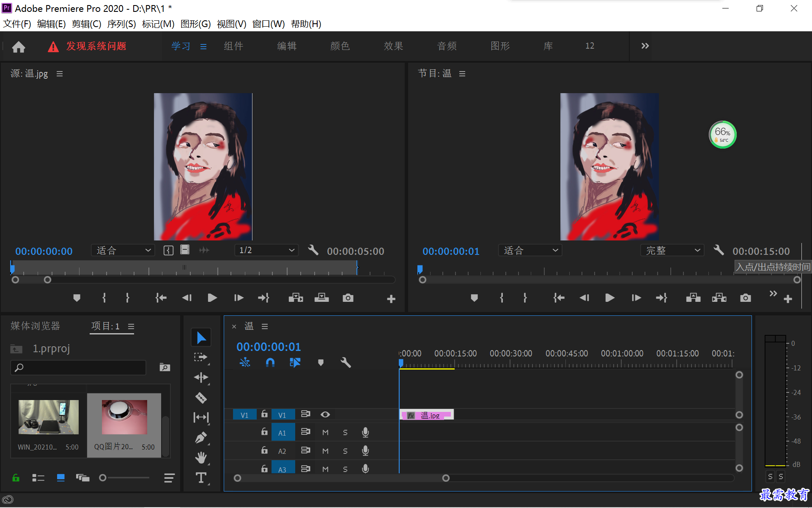812x508 pixels.
Task: Select the Selection tool arrow
Action: (x=201, y=337)
